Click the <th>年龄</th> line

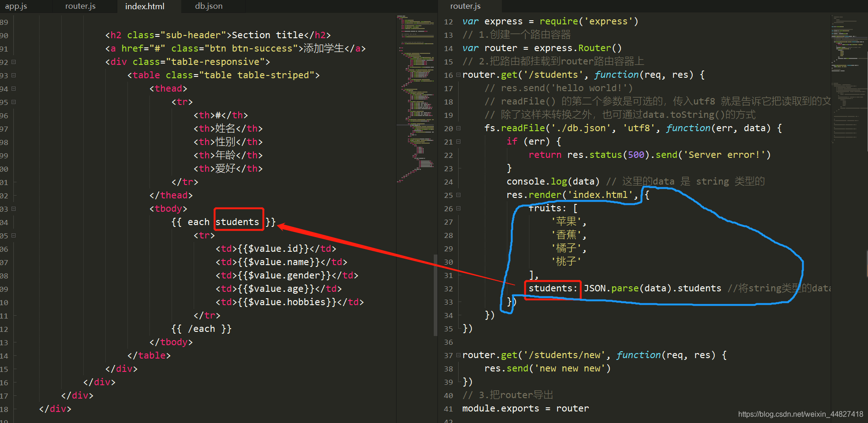228,155
